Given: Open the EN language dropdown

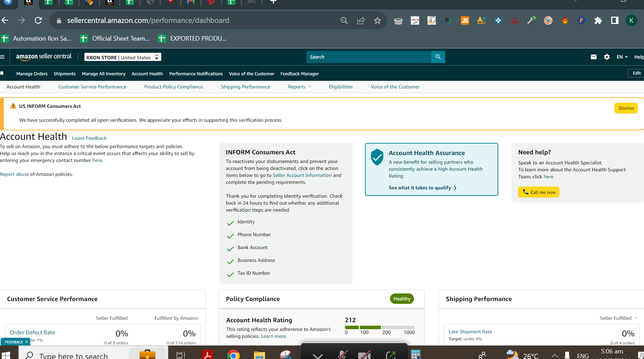Looking at the screenshot, I should click(x=622, y=57).
